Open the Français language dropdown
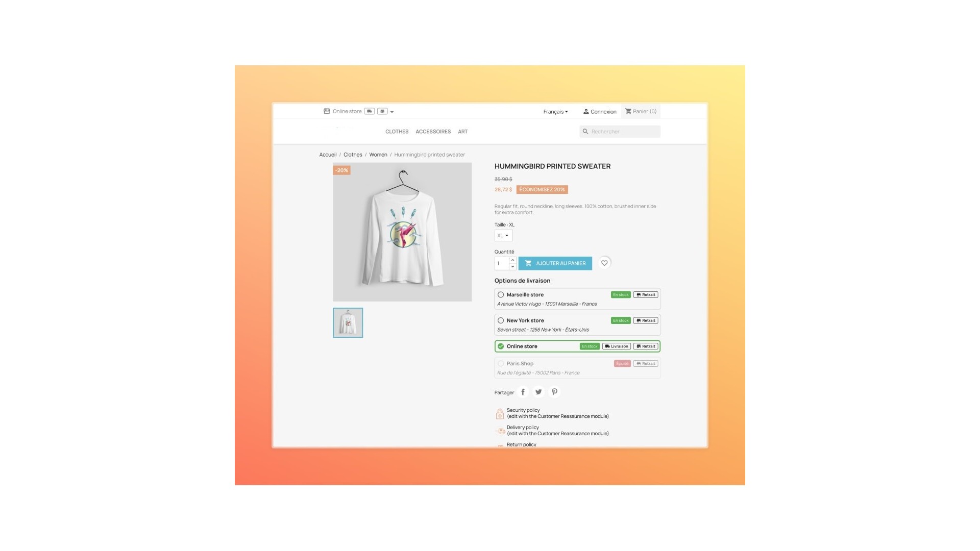Image resolution: width=980 pixels, height=551 pixels. coord(555,112)
